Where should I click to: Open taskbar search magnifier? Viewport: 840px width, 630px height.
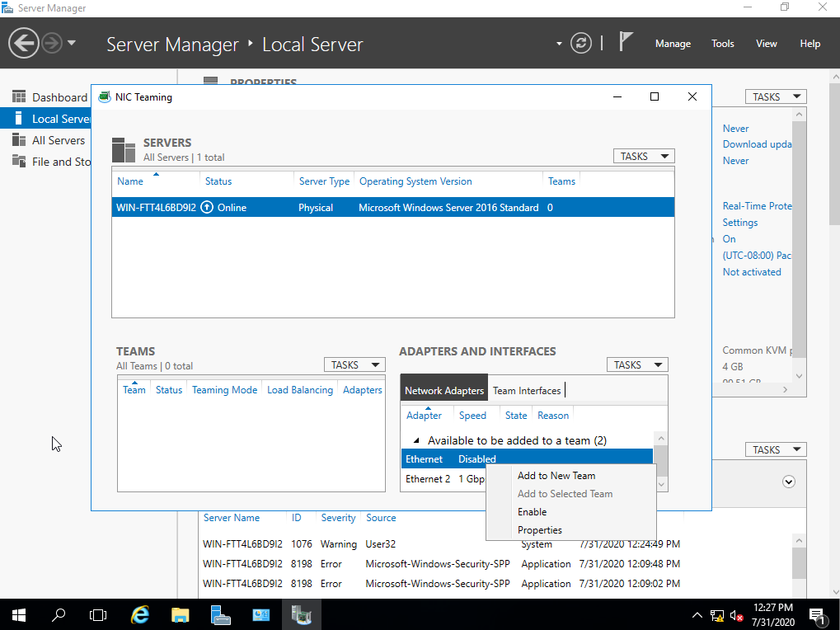click(59, 615)
